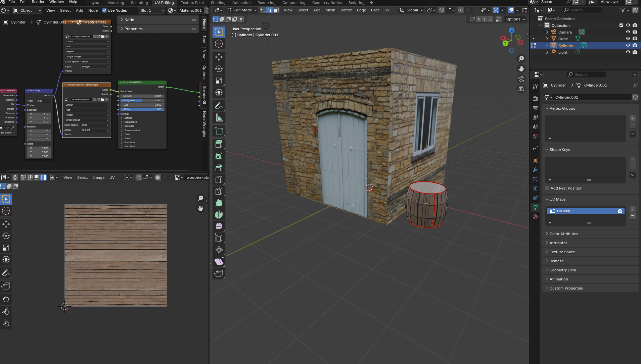Enable the Add Rest Position checkbox

(x=547, y=188)
